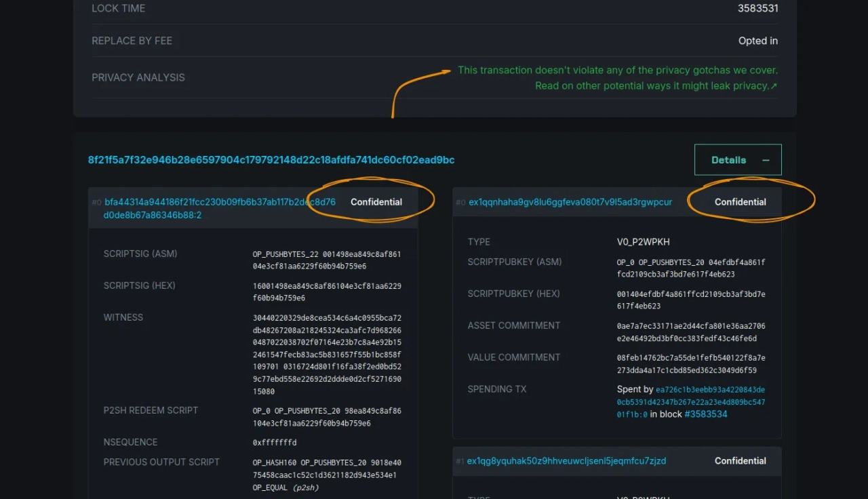Image resolution: width=868 pixels, height=499 pixels.
Task: Click the external arrow icon after privacy link
Action: tap(774, 86)
